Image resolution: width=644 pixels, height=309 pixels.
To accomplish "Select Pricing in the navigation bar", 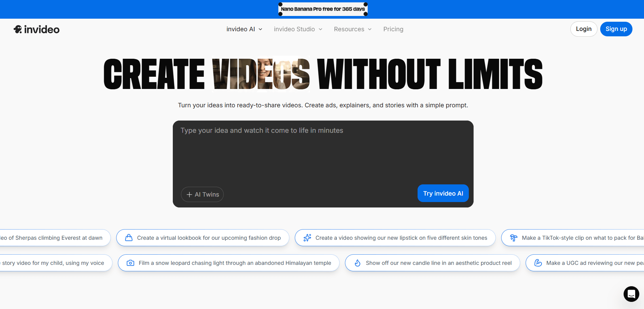I will (x=393, y=29).
